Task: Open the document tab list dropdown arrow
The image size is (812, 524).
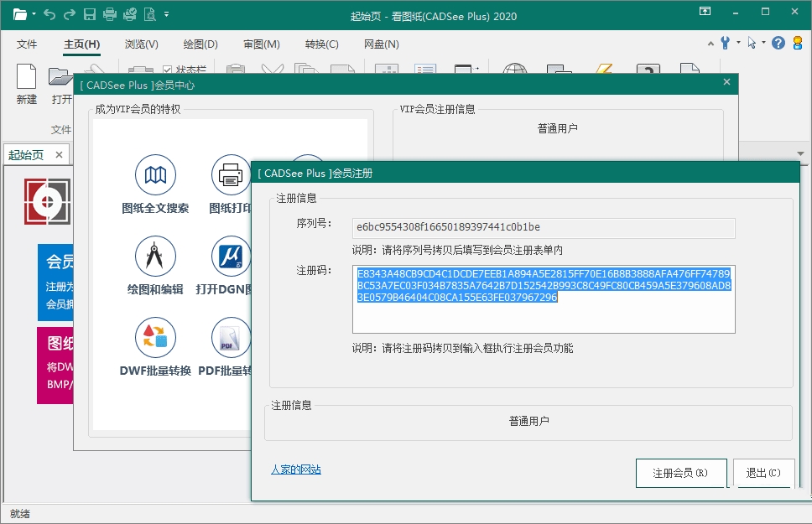Action: click(800, 153)
